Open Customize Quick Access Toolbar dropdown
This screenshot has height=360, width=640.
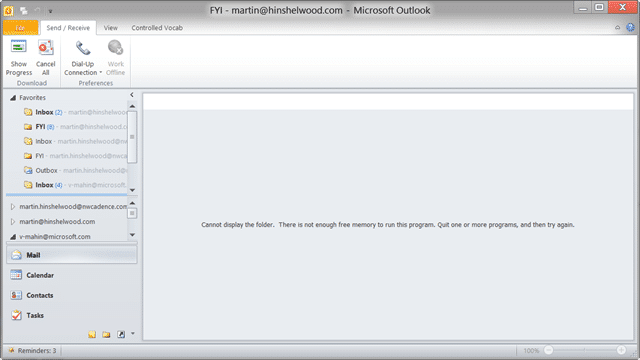51,11
